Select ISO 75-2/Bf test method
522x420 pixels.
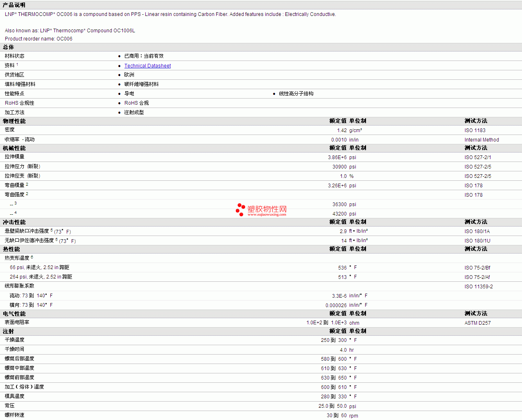point(477,268)
